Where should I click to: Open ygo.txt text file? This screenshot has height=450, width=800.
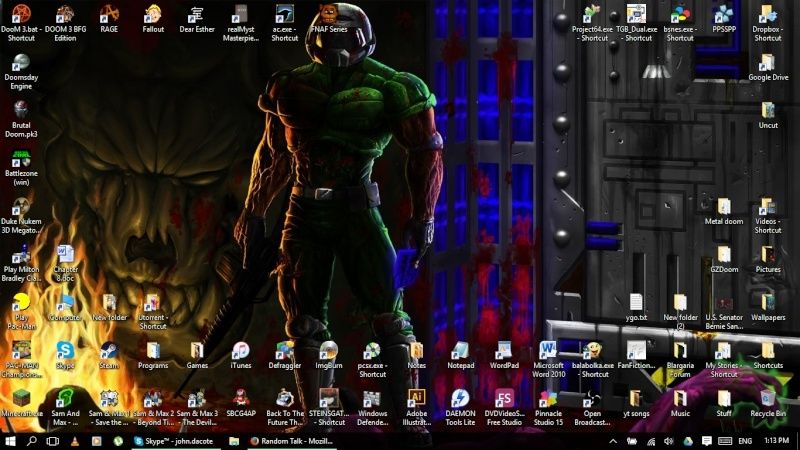[x=636, y=302]
